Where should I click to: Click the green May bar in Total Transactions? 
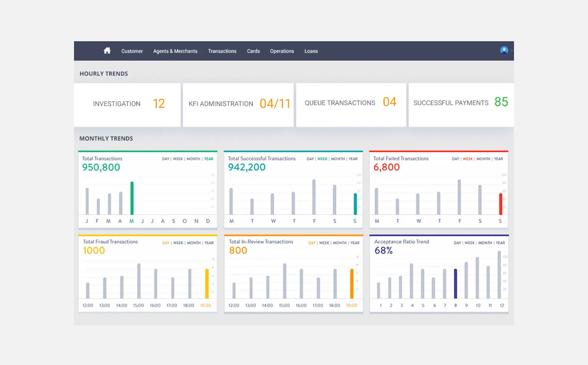[132, 198]
